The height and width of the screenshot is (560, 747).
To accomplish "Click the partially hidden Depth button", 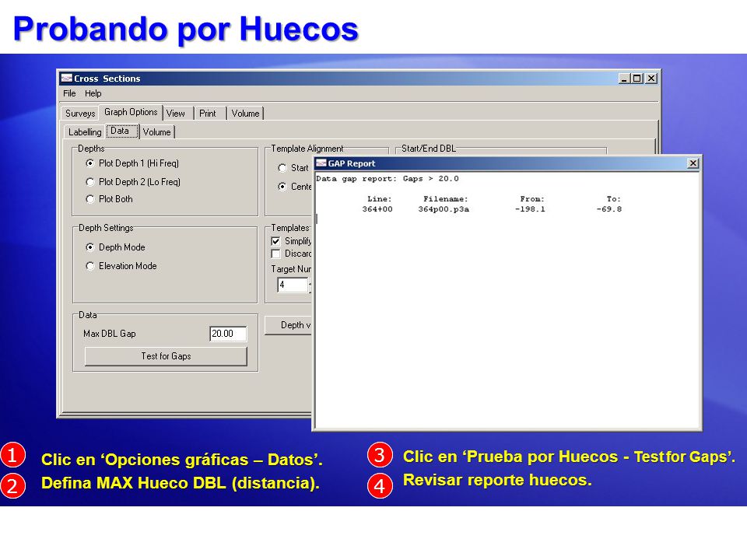I will [288, 325].
